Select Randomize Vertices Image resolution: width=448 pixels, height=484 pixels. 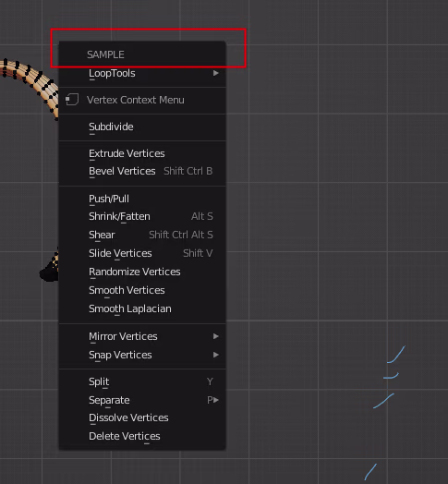coord(142,272)
